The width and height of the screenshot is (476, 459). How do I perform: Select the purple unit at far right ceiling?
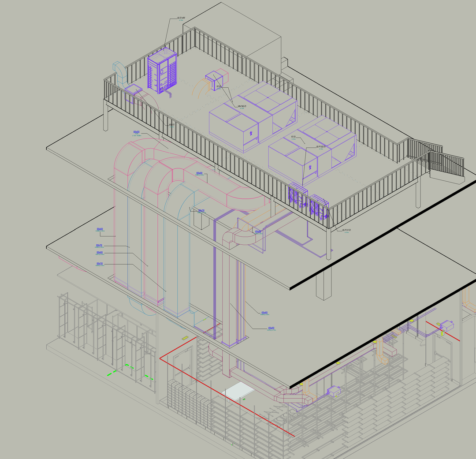446,326
